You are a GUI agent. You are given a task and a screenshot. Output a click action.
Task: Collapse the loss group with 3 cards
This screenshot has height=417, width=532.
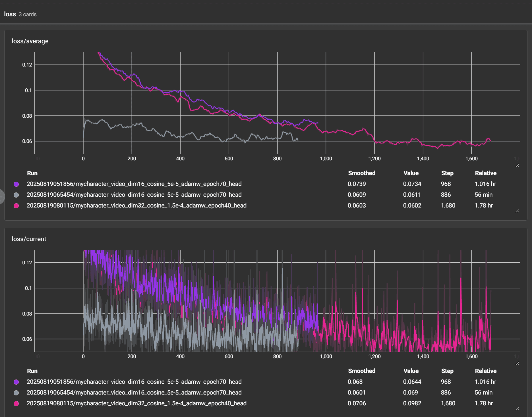click(x=10, y=14)
